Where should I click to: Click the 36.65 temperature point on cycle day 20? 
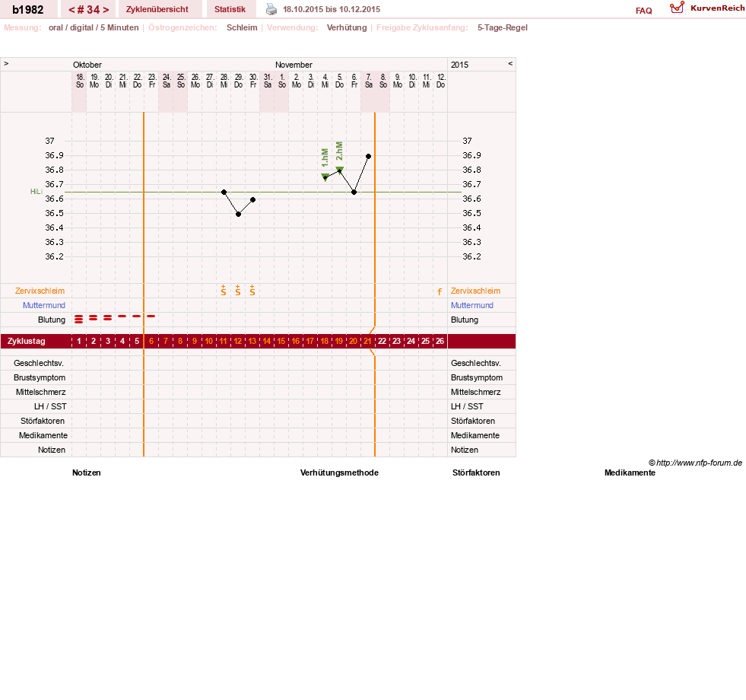(354, 192)
